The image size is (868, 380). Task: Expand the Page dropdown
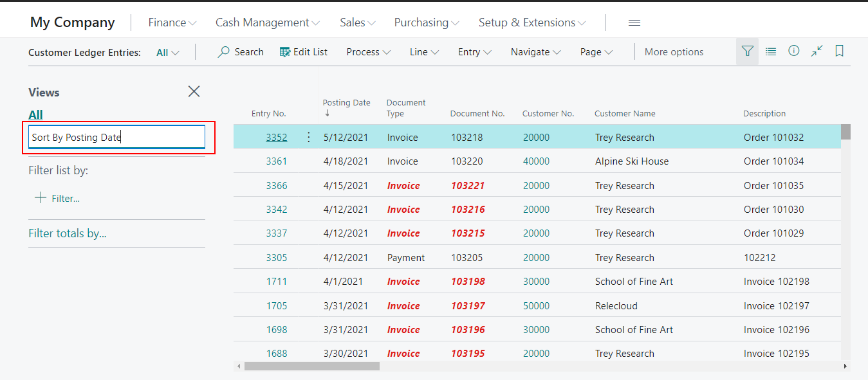tap(595, 51)
